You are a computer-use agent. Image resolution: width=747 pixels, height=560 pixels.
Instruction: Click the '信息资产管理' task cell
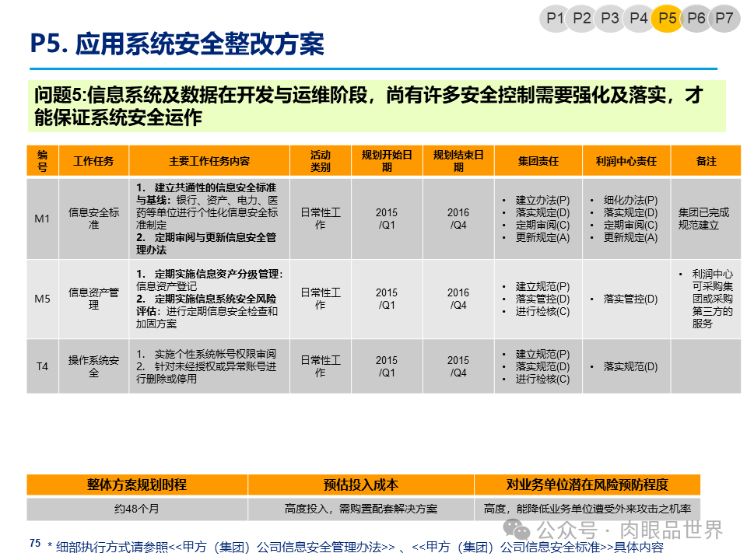[x=93, y=299]
